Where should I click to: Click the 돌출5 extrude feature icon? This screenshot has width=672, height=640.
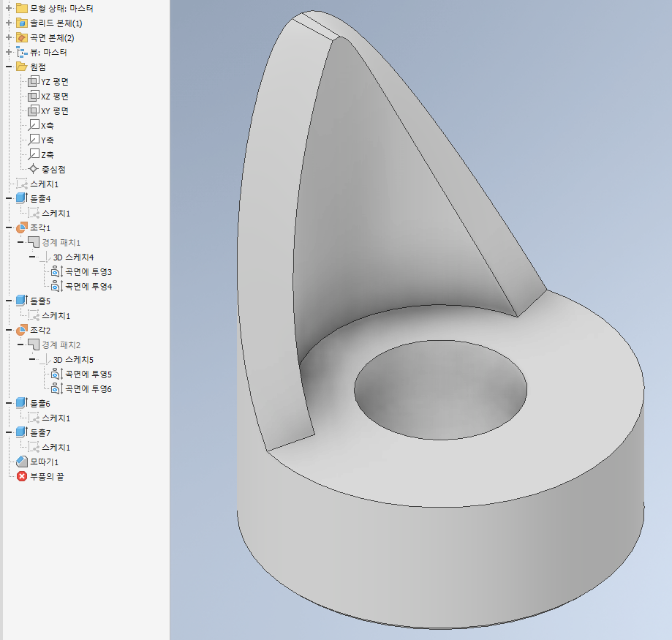(22, 301)
